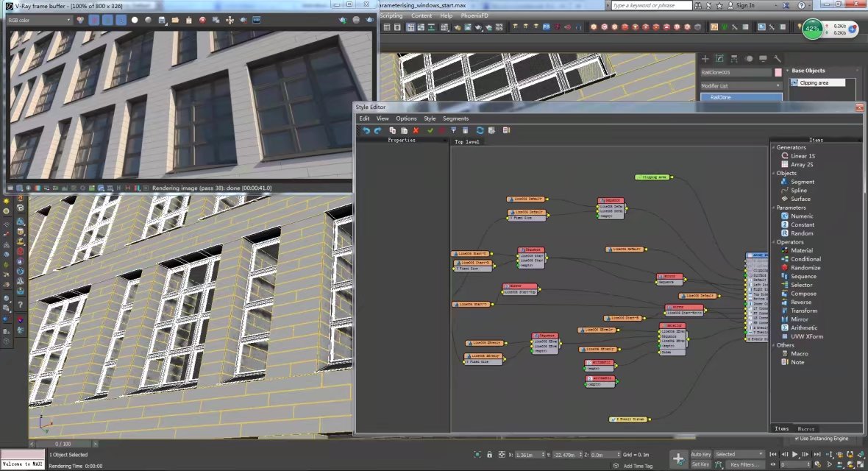Open the Create panel plus icon
This screenshot has width=868, height=471.
(x=705, y=58)
